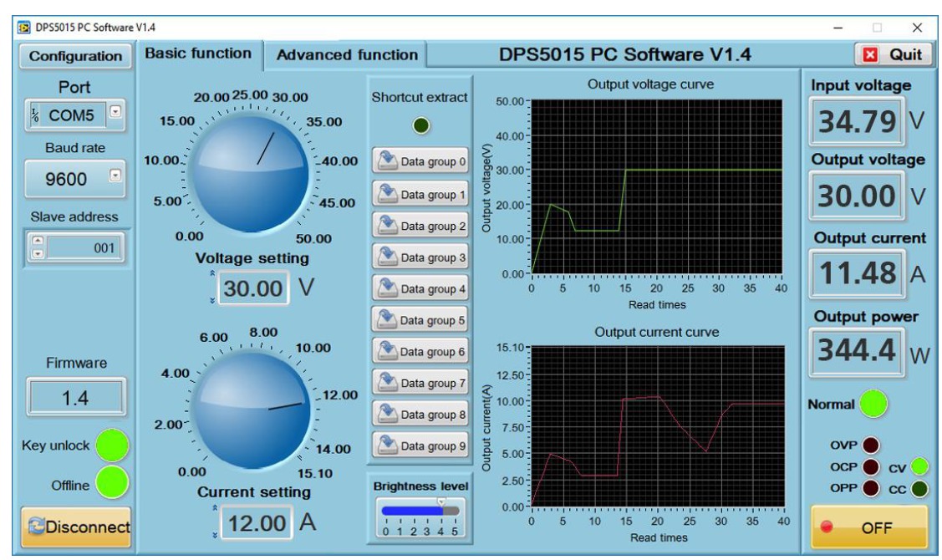Load Data group 6
The width and height of the screenshot is (942, 560).
coord(420,351)
